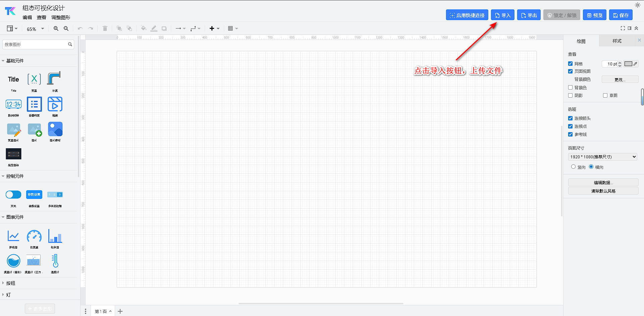This screenshot has height=316, width=644.
Task: Select the digital clock (12:34) component
Action: pyautogui.click(x=13, y=104)
